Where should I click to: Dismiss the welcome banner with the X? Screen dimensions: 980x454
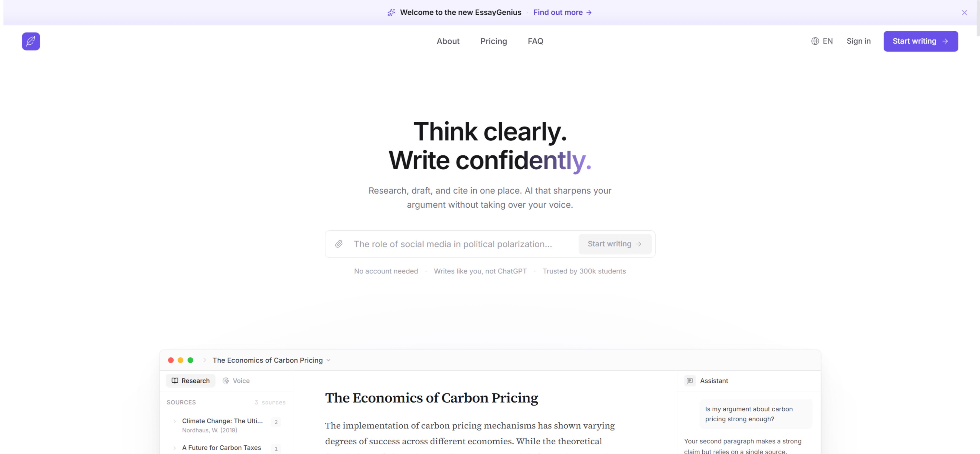pos(964,12)
